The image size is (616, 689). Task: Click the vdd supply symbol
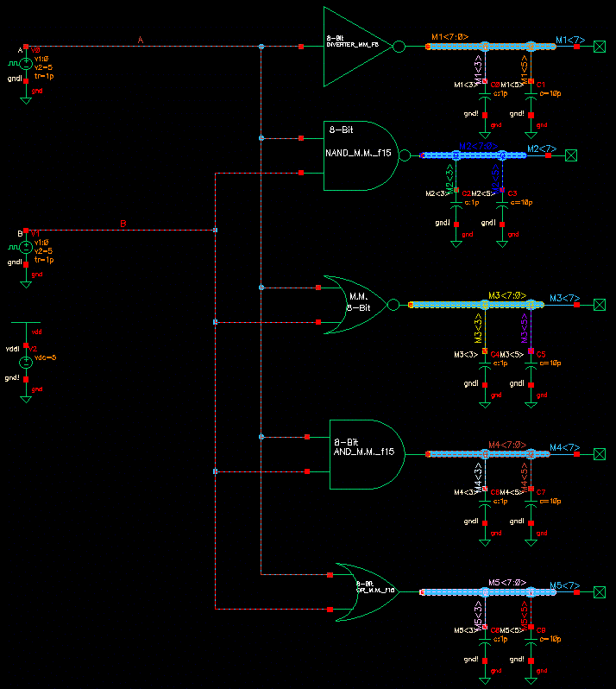[x=26, y=327]
